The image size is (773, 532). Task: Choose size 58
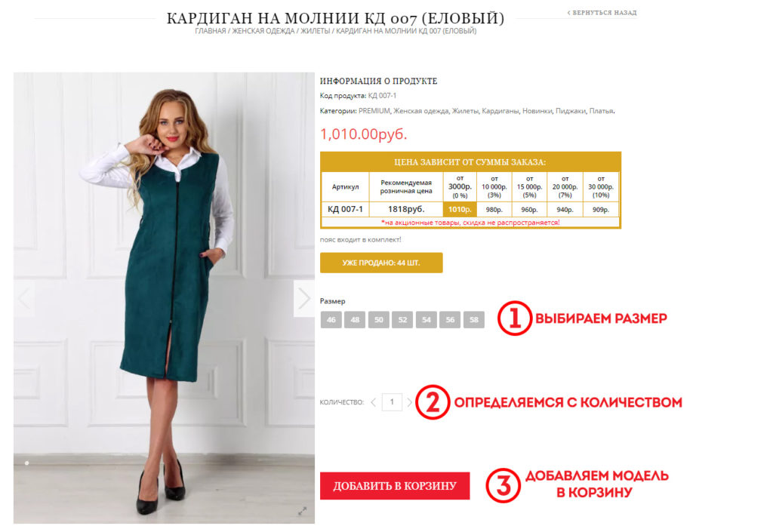[x=474, y=320]
